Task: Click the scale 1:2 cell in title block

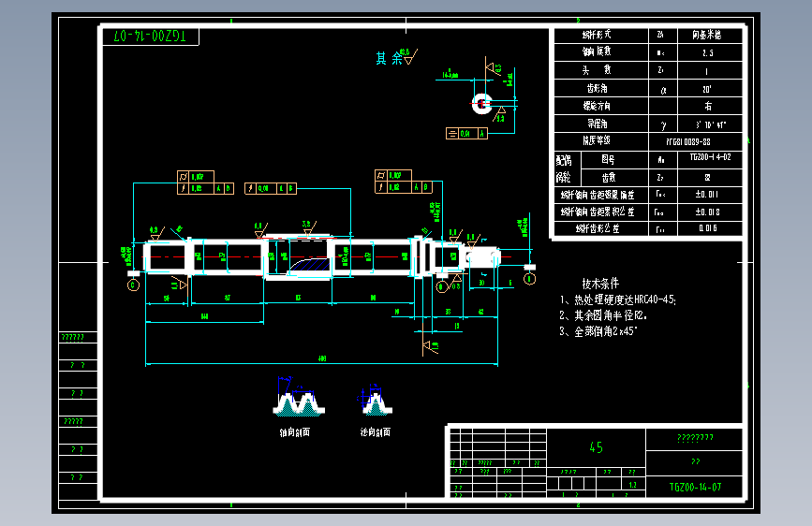Action: tap(632, 485)
